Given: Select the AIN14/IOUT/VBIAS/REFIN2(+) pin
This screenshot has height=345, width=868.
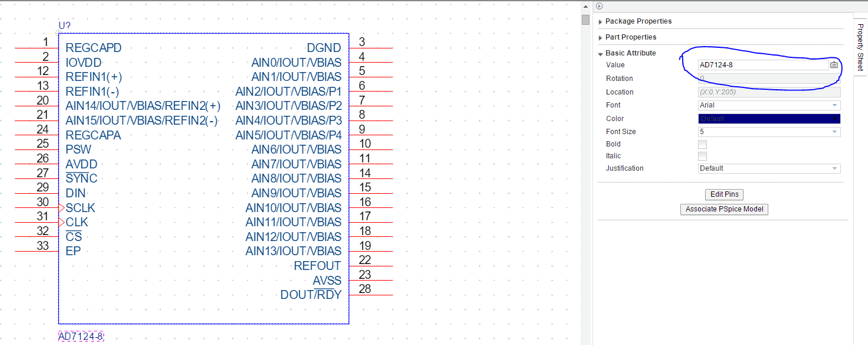Looking at the screenshot, I should [x=143, y=106].
